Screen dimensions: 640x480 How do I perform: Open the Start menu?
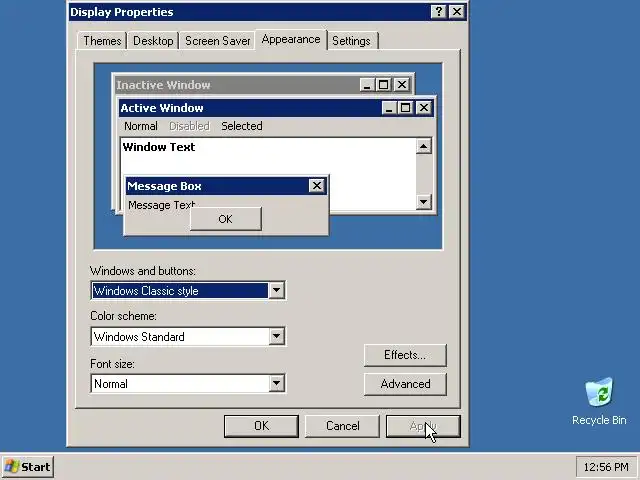tap(27, 467)
